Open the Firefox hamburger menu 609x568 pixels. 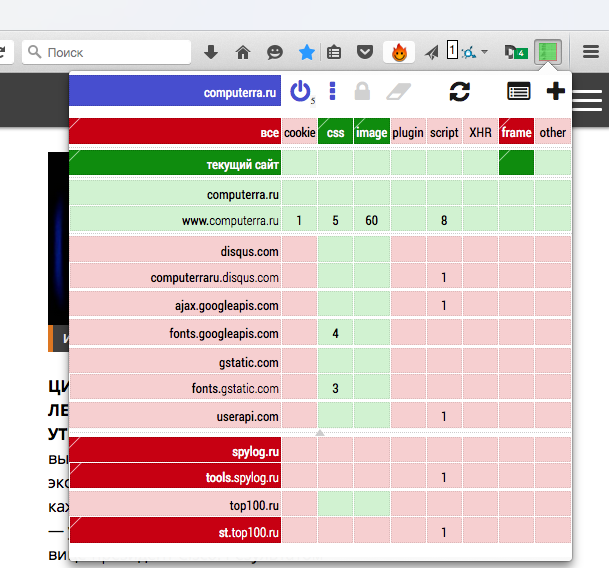591,52
